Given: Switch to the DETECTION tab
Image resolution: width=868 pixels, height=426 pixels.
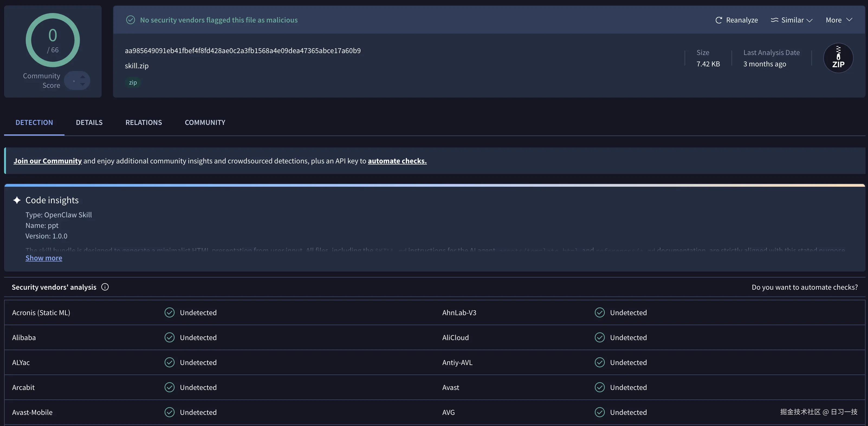Looking at the screenshot, I should pyautogui.click(x=34, y=122).
